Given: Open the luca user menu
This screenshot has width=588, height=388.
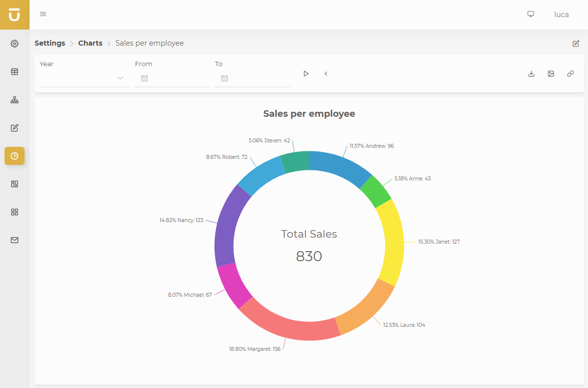Looking at the screenshot, I should [561, 15].
